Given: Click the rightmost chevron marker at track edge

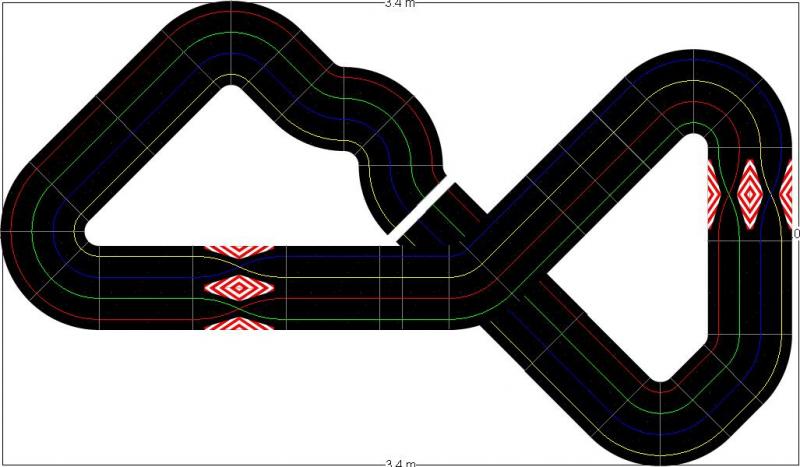Looking at the screenshot, I should 786,193.
